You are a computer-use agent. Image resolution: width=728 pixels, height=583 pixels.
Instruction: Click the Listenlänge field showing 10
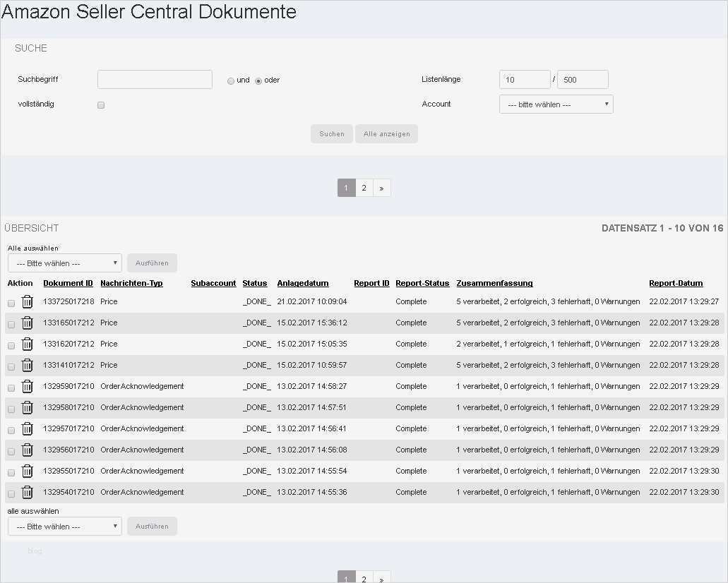pos(525,79)
